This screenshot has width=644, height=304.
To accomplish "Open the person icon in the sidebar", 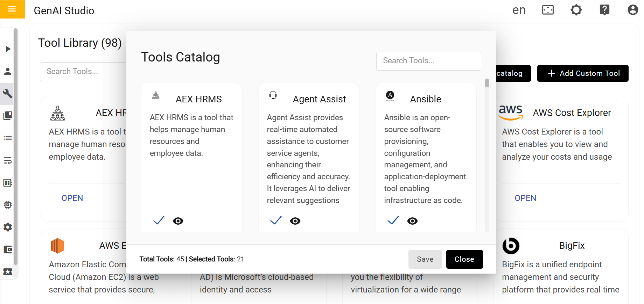I will 8,71.
